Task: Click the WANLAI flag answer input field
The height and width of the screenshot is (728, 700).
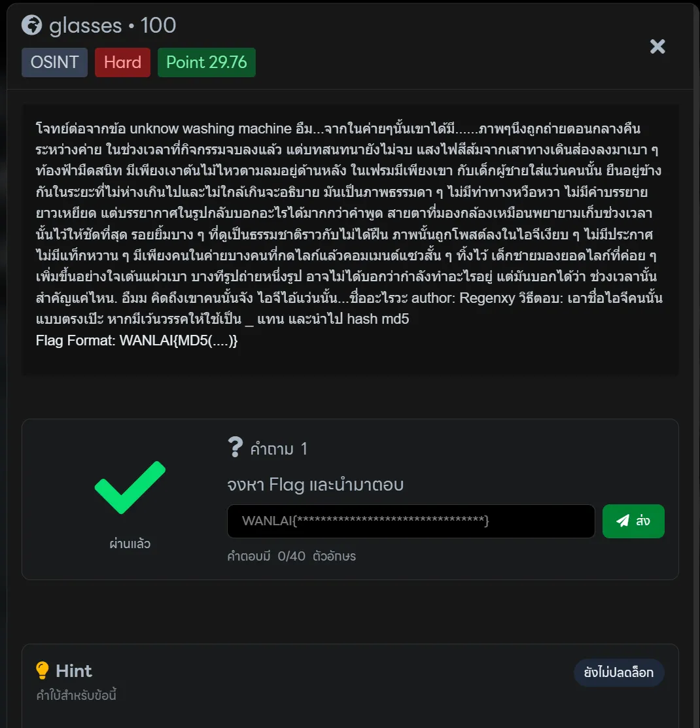Action: [411, 521]
